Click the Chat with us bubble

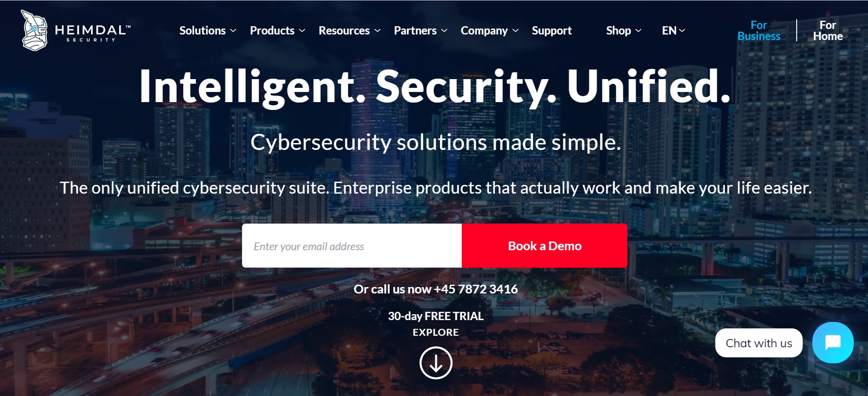pos(759,343)
